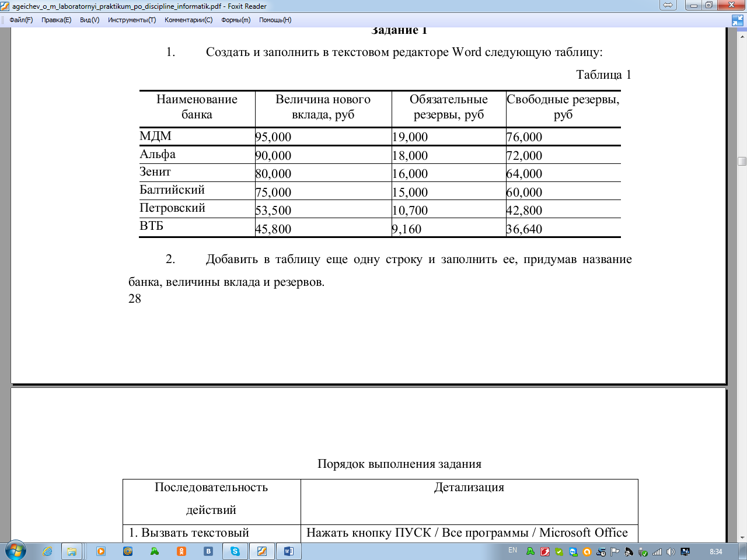Click the vertical scrollbar down arrow

point(742,537)
